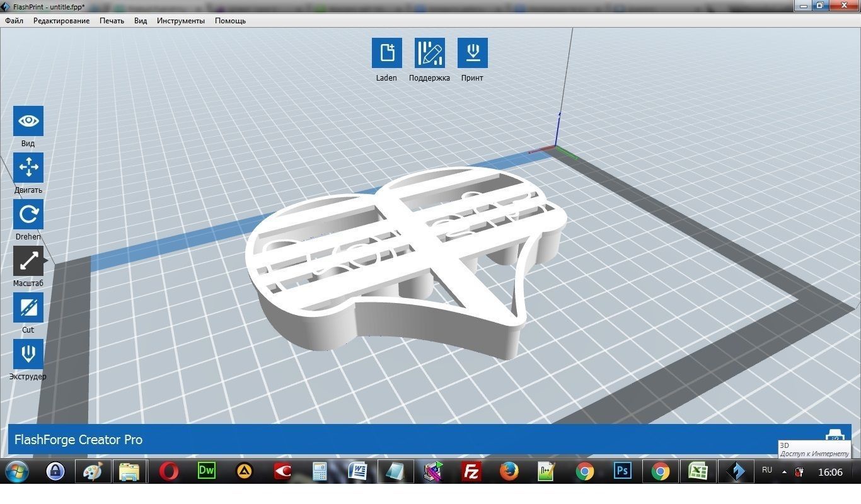
Task: Click the printer status icon in blue bar
Action: [835, 437]
